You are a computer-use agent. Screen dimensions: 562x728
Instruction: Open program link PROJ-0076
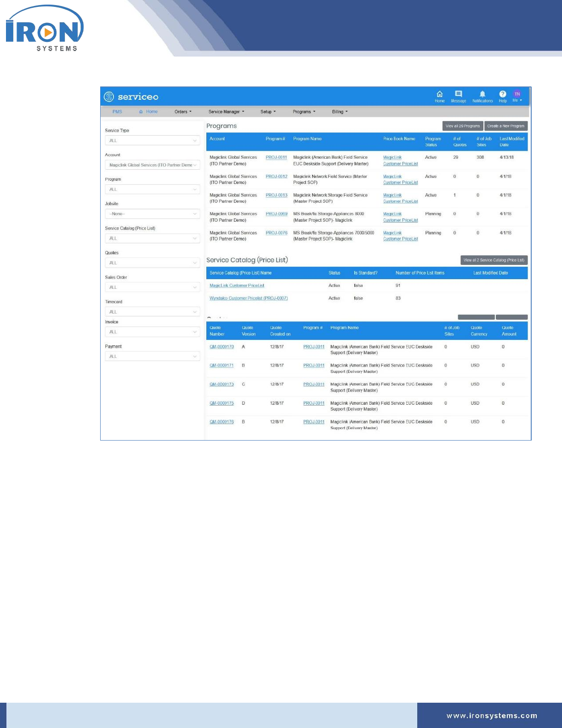point(276,233)
